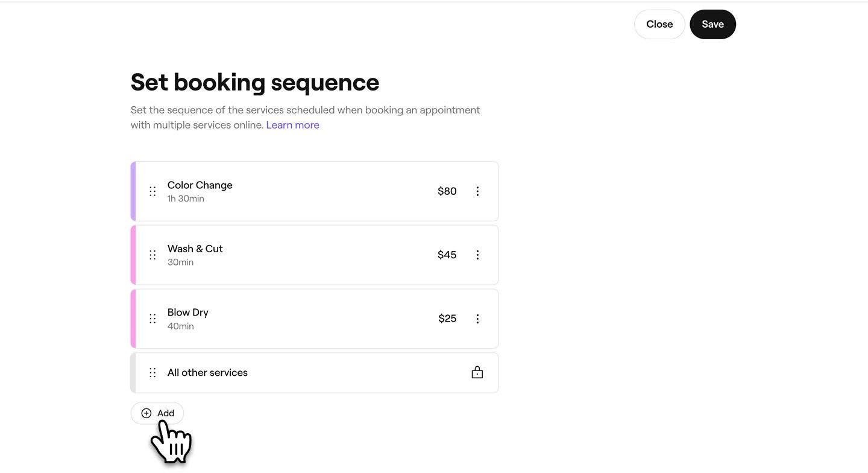This screenshot has width=868, height=473.
Task: Save the booking sequence
Action: coord(713,24)
